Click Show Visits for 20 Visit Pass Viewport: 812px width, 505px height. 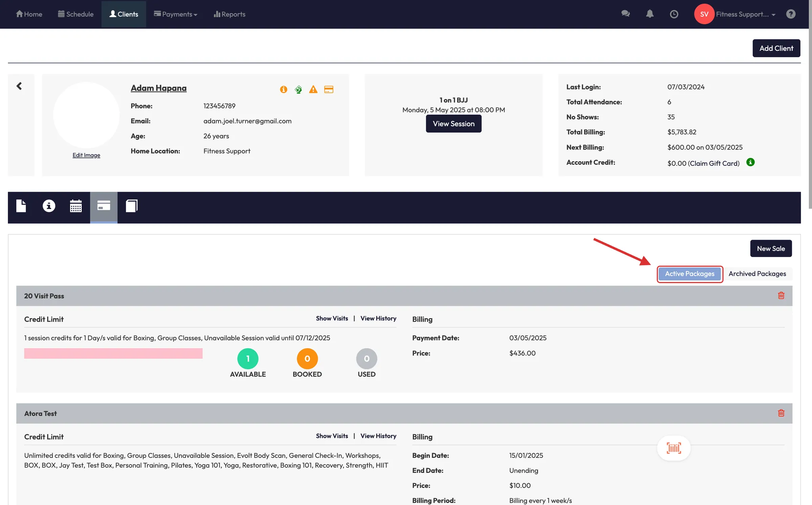point(332,319)
